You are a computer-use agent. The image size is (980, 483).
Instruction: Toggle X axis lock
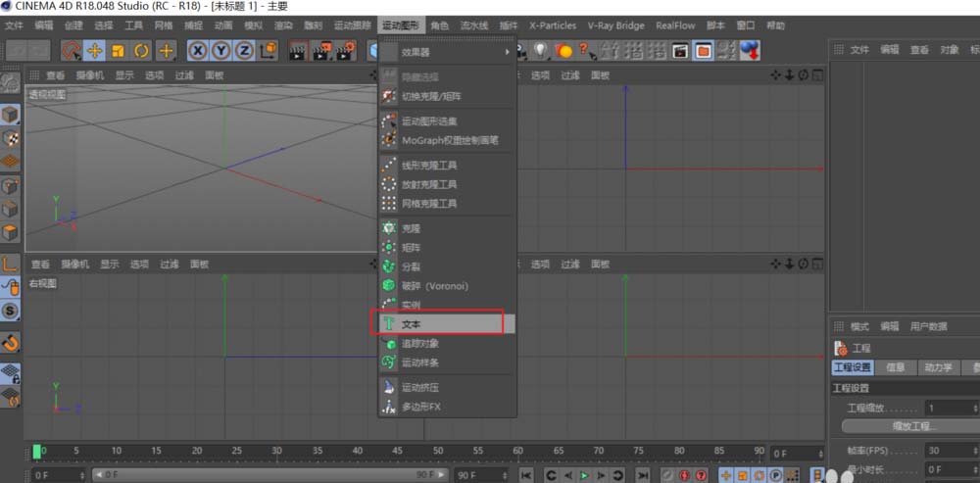[x=198, y=51]
